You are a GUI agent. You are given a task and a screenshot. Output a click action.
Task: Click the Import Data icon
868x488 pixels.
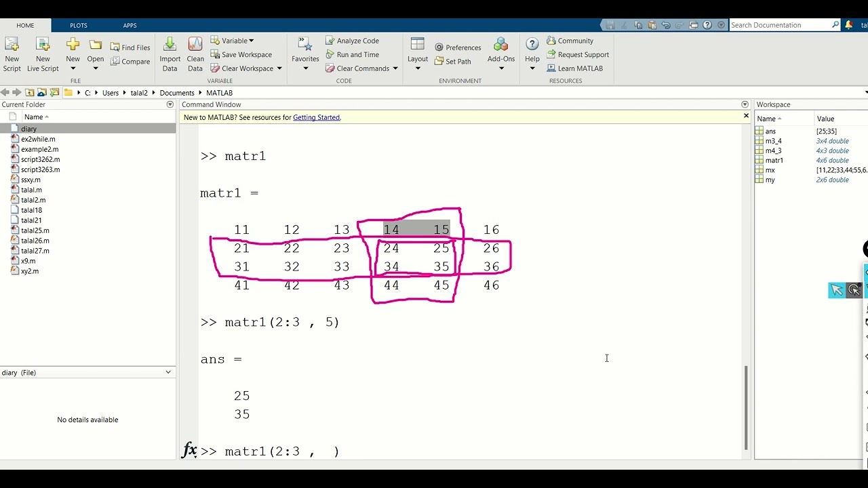pyautogui.click(x=170, y=45)
